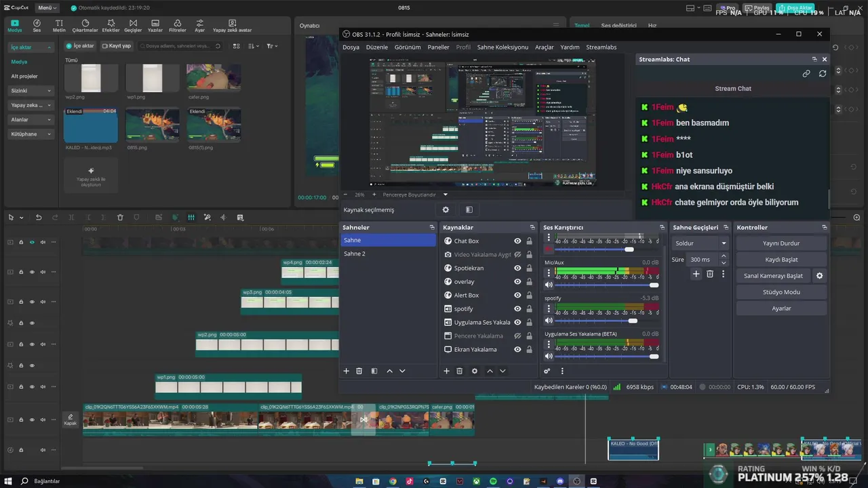Open the CapCut media sort dropdown
The image size is (868, 488).
(x=254, y=46)
